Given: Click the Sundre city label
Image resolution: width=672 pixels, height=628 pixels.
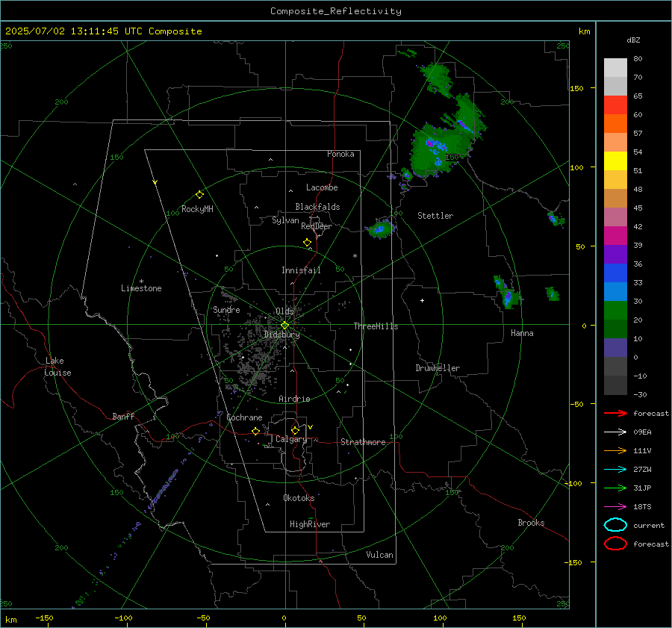Looking at the screenshot, I should (x=226, y=309).
